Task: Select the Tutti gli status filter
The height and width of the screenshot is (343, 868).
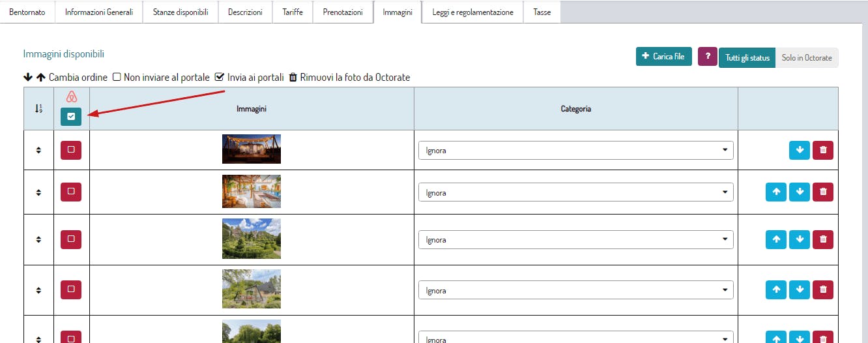Action: point(747,57)
